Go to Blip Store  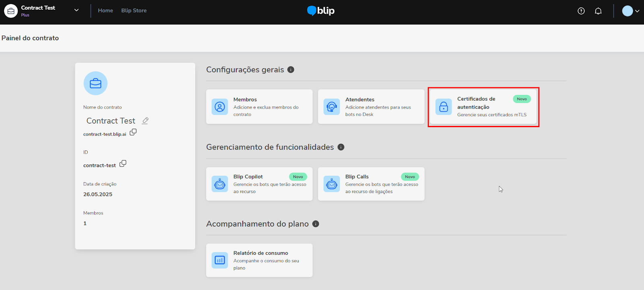(x=134, y=10)
